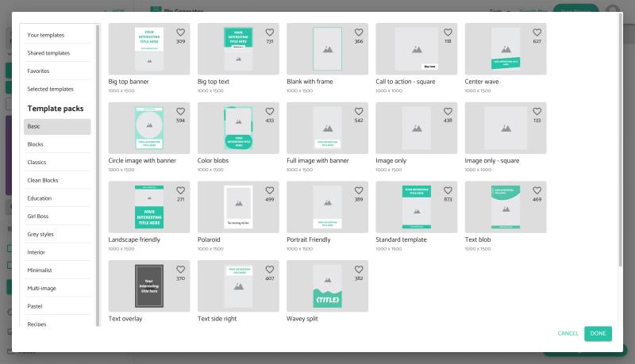Favorite the Color blobs template
Image resolution: width=635 pixels, height=364 pixels.
[270, 111]
